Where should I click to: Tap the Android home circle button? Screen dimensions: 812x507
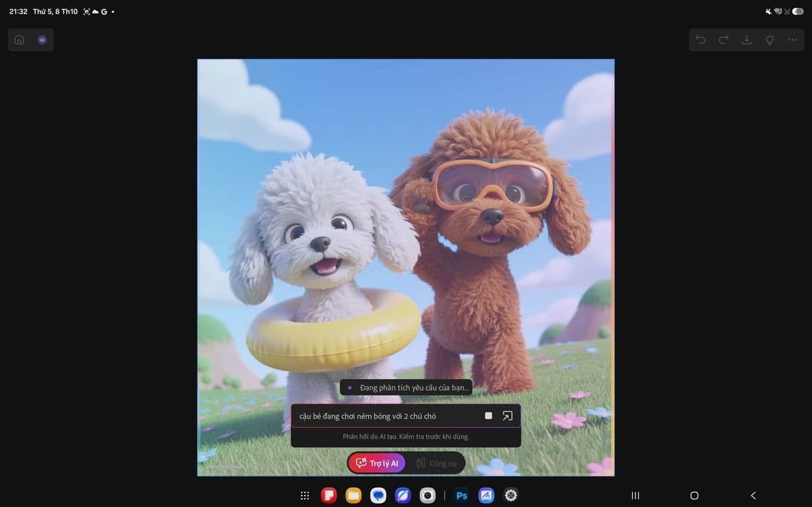[694, 495]
